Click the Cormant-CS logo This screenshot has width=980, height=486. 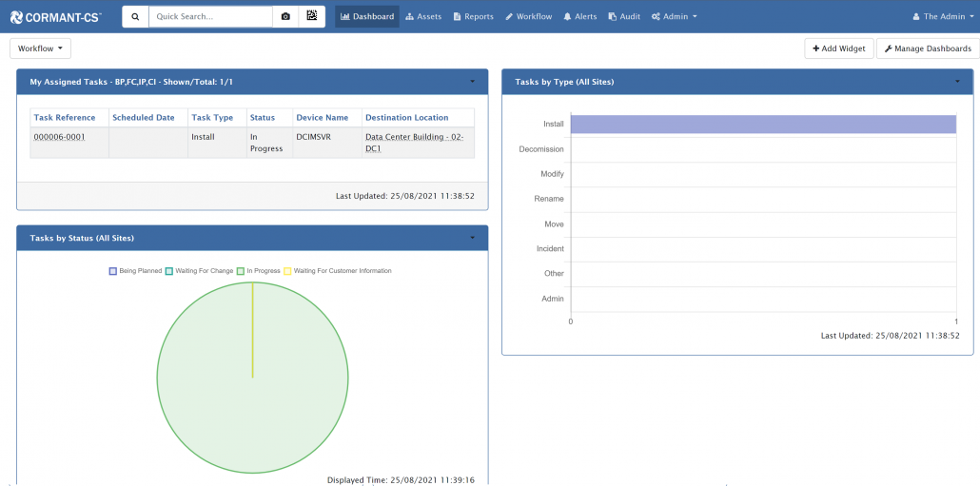[x=55, y=16]
